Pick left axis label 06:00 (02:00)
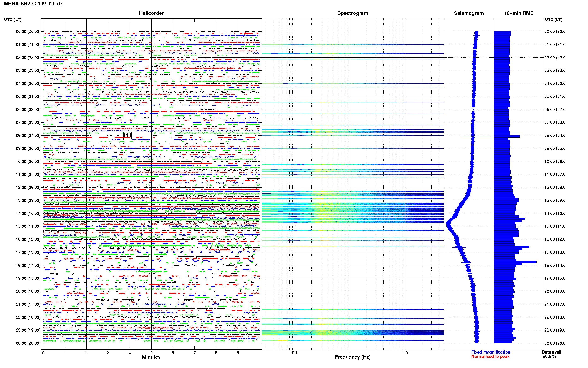This screenshot has width=588, height=368. pyautogui.click(x=28, y=109)
